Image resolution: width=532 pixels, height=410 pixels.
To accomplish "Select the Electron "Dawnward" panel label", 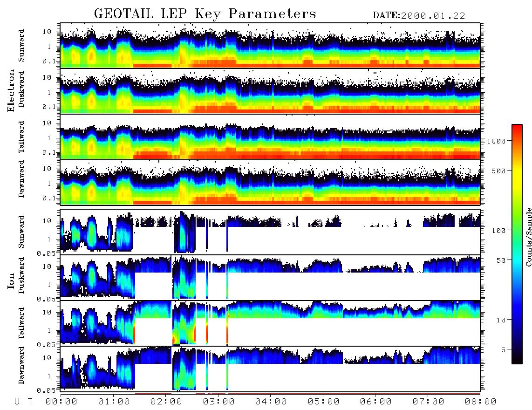I will 21,179.
